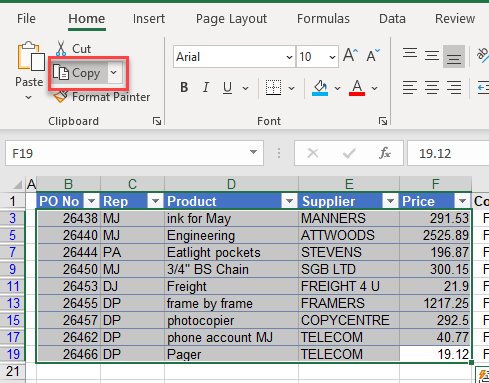Select the Home tab

pos(87,19)
